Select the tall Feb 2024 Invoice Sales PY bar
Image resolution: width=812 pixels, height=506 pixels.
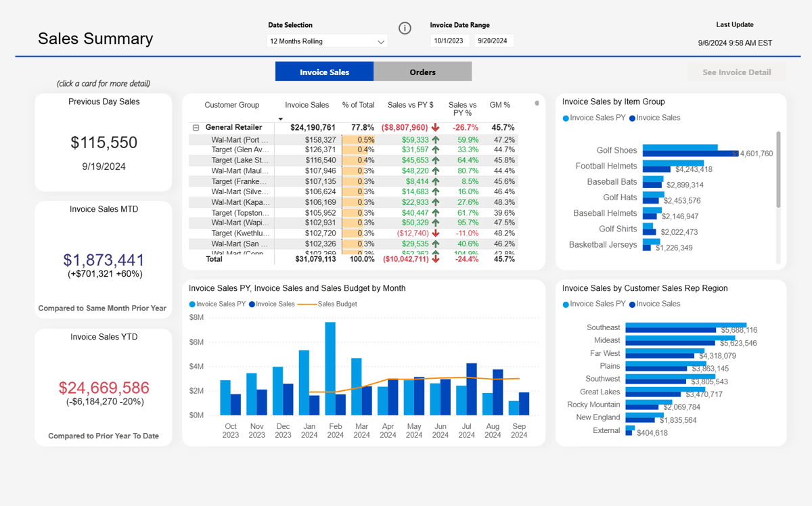click(x=330, y=369)
